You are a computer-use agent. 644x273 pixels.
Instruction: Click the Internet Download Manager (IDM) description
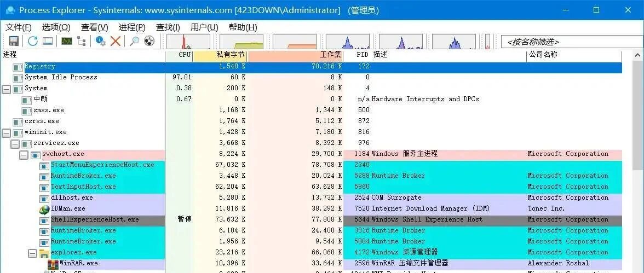[x=431, y=209]
